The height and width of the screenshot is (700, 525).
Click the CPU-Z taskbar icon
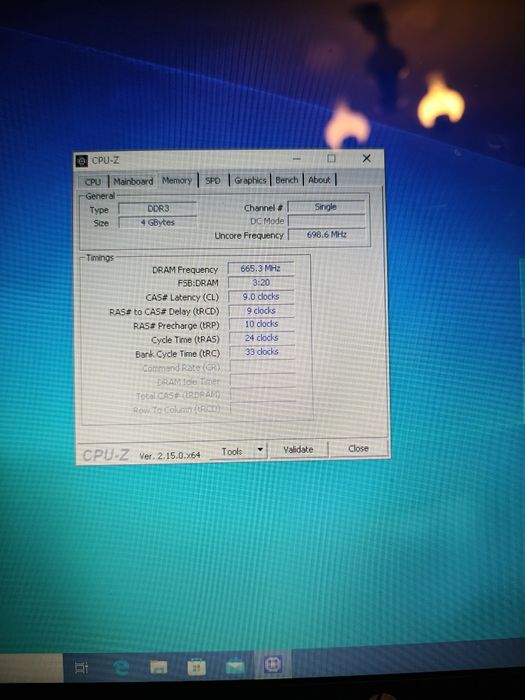273,665
